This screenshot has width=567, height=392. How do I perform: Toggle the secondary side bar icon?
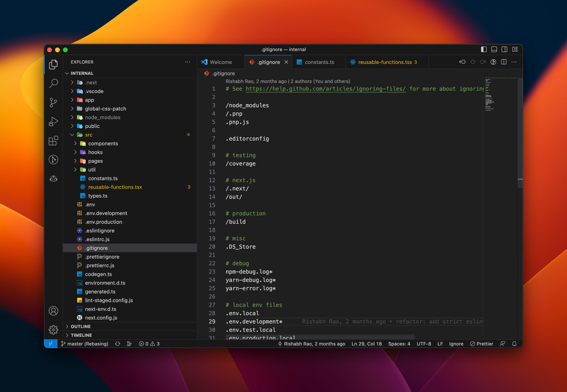click(504, 49)
